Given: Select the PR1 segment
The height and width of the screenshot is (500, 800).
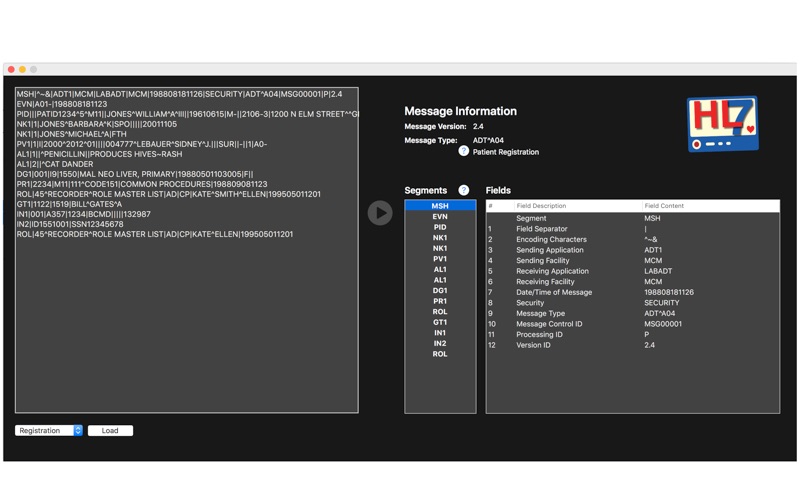Looking at the screenshot, I should (x=440, y=301).
